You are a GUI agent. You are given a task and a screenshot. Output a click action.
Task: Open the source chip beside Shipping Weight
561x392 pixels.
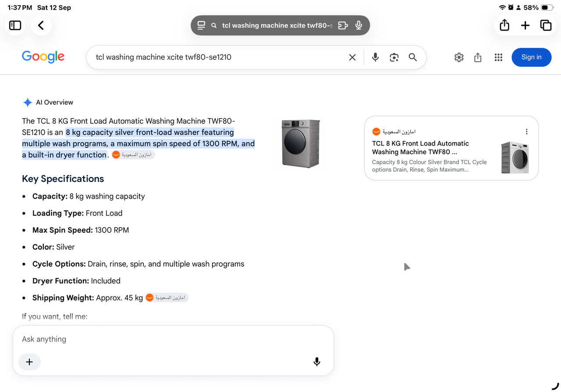[x=167, y=298]
